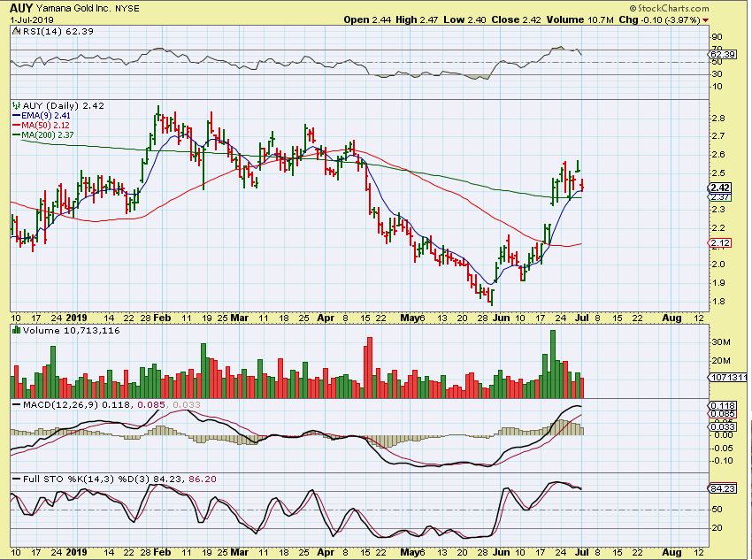Click the MACD(12,26,9) indicator label
Screen dimensions: 752x560
[60, 404]
